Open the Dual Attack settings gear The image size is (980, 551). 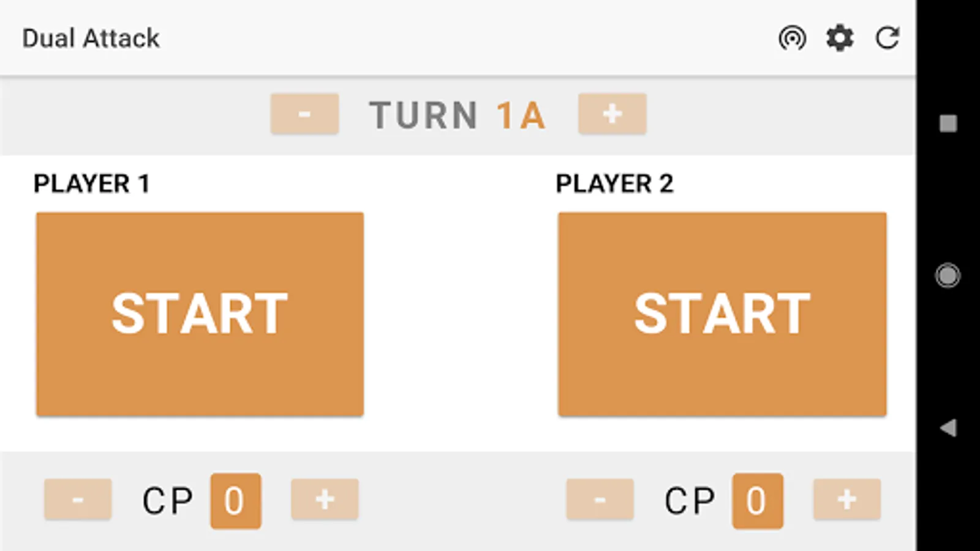(x=840, y=38)
